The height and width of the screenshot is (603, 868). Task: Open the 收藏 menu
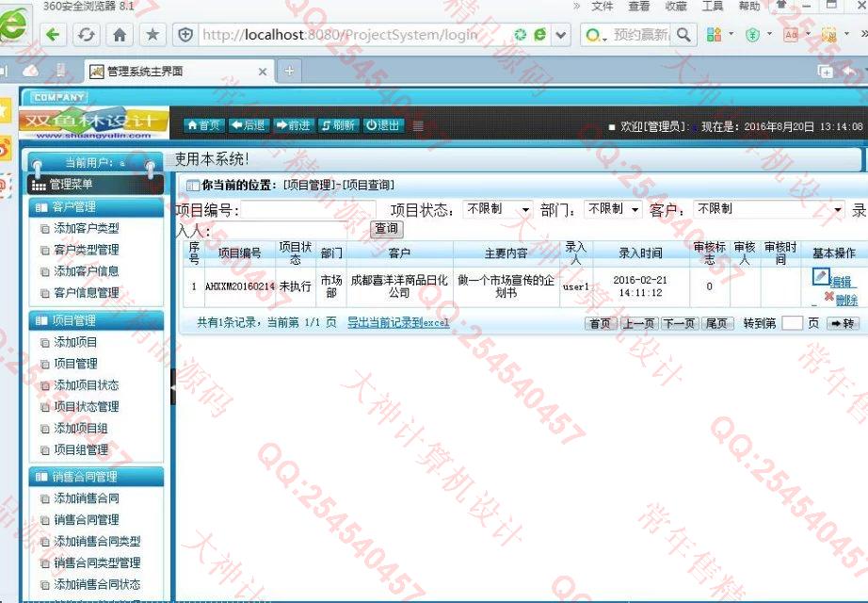pyautogui.click(x=675, y=6)
